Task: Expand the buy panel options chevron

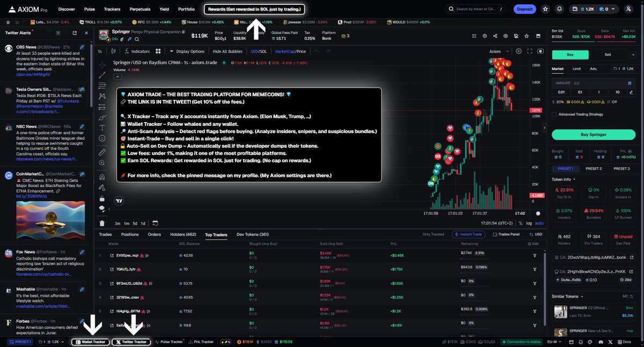Action: click(x=633, y=54)
